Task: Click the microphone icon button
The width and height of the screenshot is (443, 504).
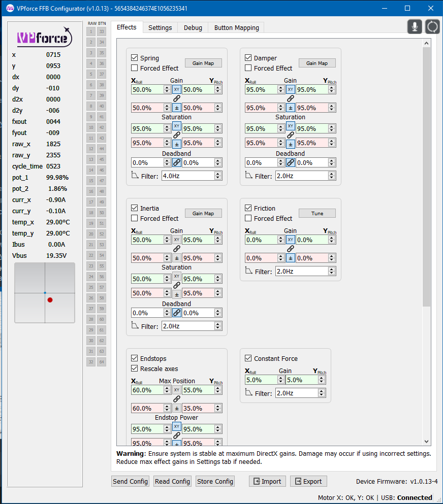Action: point(415,27)
